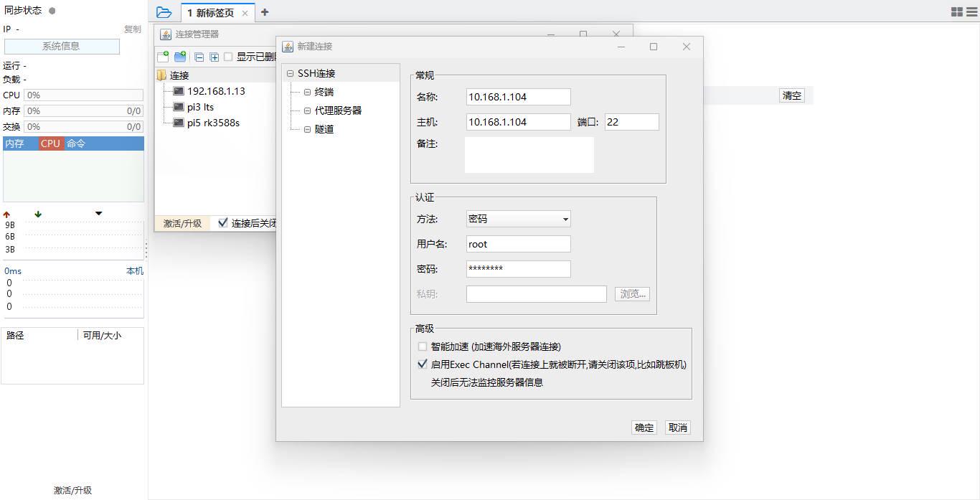980x500 pixels.
Task: Select 终端 in the settings tree
Action: click(324, 92)
